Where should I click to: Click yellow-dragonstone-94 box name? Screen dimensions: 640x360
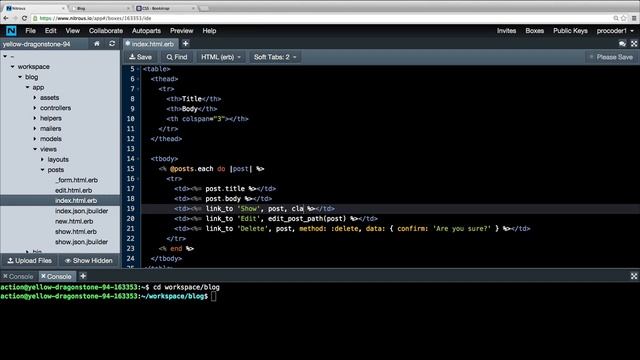(x=36, y=44)
